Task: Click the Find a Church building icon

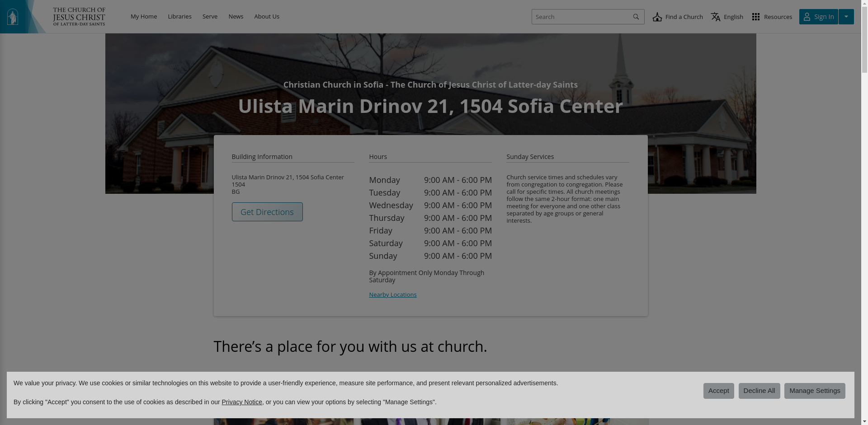Action: (657, 17)
